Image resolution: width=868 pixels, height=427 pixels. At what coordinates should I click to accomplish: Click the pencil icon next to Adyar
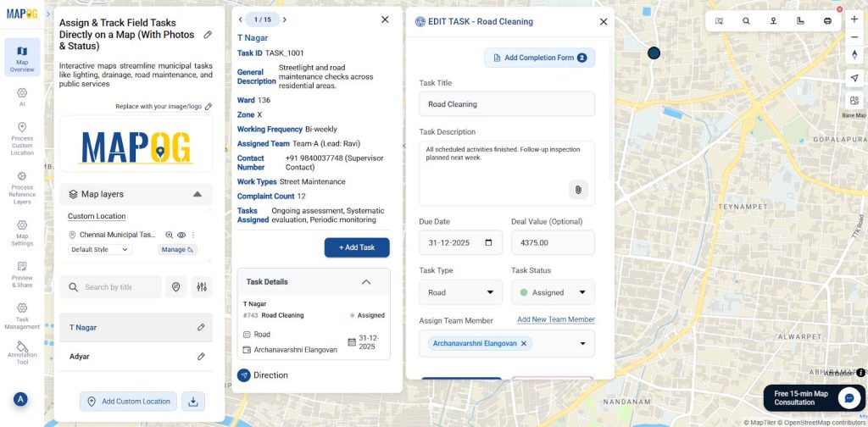(201, 357)
